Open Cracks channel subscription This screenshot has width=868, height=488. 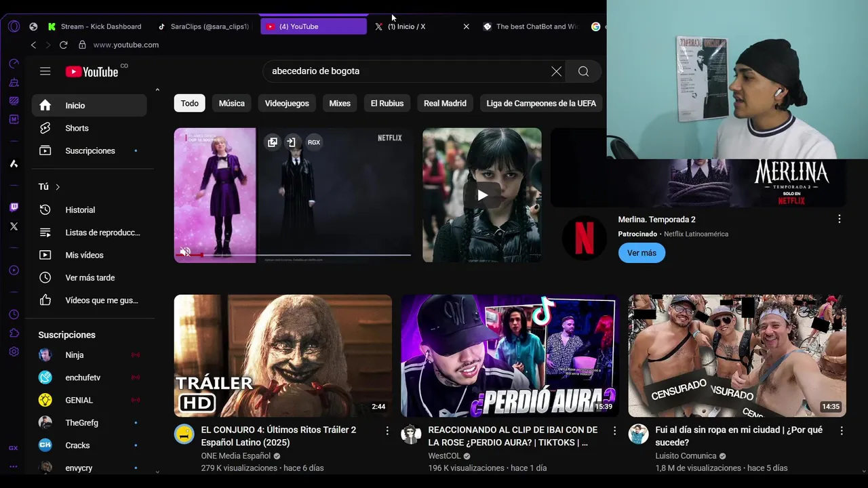[x=89, y=445]
